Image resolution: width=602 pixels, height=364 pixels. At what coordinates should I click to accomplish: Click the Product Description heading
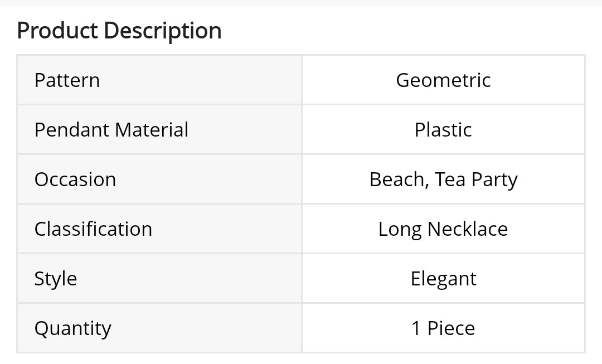119,31
